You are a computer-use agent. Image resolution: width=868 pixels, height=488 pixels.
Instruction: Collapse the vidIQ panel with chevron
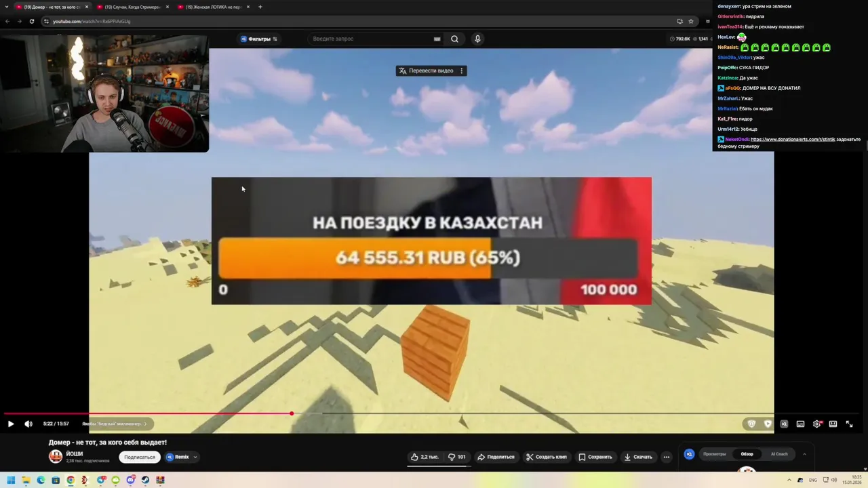coord(804,454)
